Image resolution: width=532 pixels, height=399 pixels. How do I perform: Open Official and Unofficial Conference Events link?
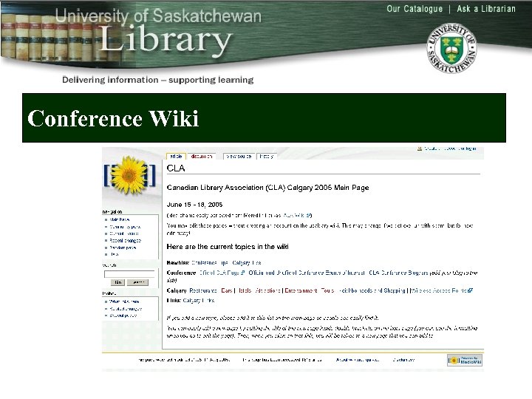(x=307, y=273)
